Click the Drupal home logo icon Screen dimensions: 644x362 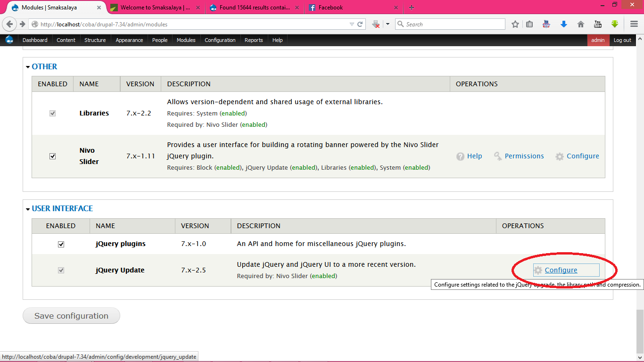click(x=9, y=40)
